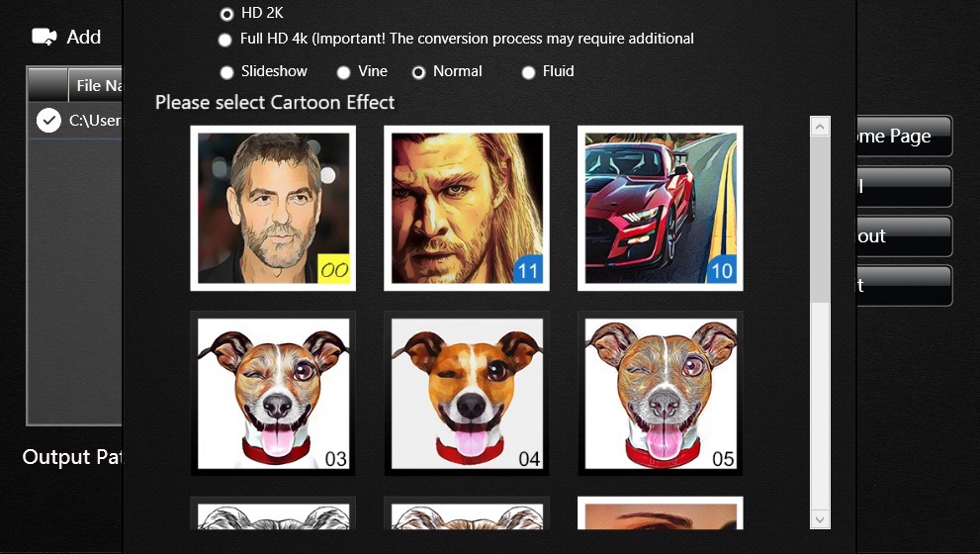Toggle the checkmark on the C:\User file row
This screenshot has width=980, height=554.
[x=48, y=121]
